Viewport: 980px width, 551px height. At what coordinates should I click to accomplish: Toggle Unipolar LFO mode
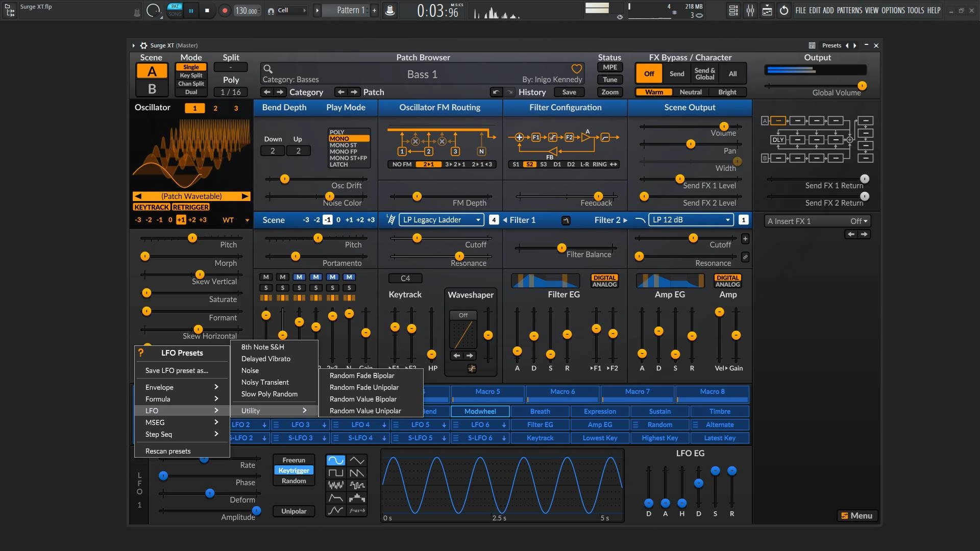[x=294, y=511]
